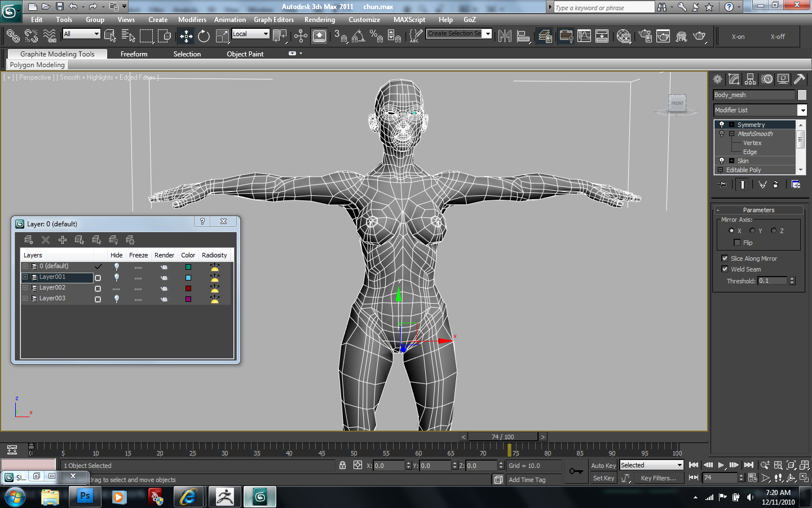Toggle the Manage Layers toolbar icon
Image resolution: width=812 pixels, height=508 pixels.
545,36
